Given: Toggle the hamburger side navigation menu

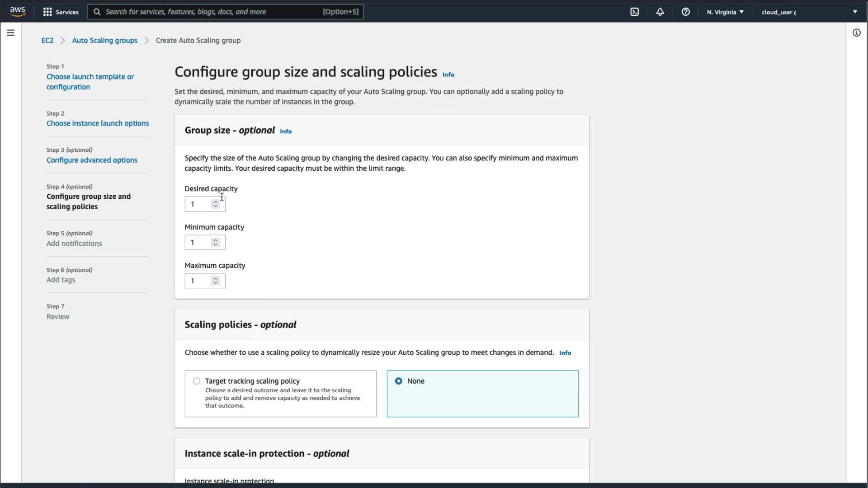Looking at the screenshot, I should 11,33.
